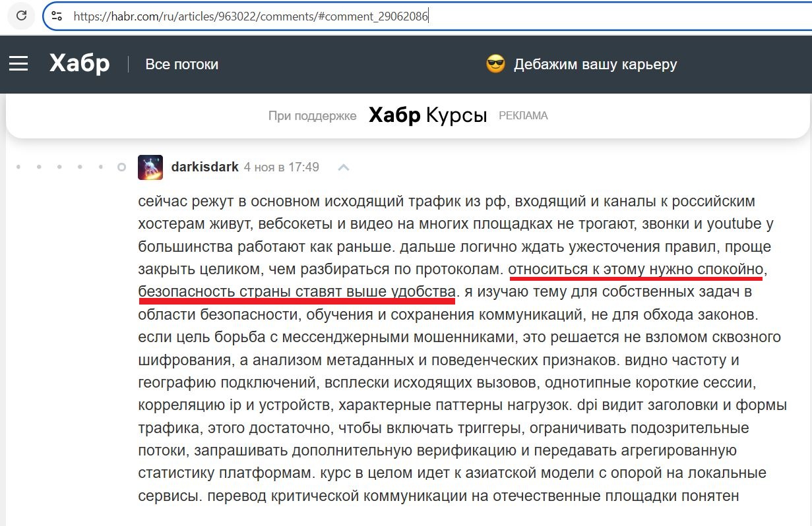Open site information icon in address bar

click(x=57, y=16)
